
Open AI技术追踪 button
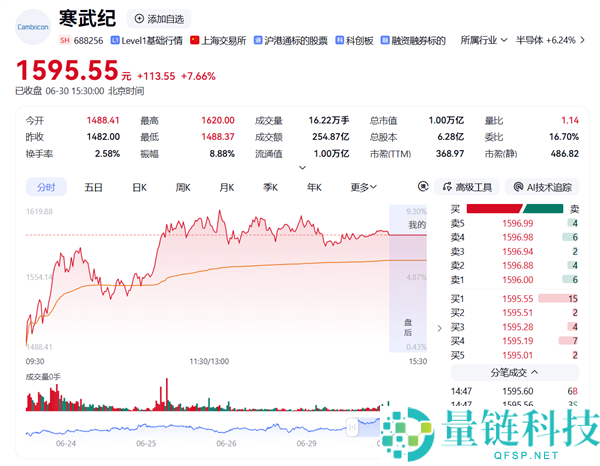pos(542,187)
